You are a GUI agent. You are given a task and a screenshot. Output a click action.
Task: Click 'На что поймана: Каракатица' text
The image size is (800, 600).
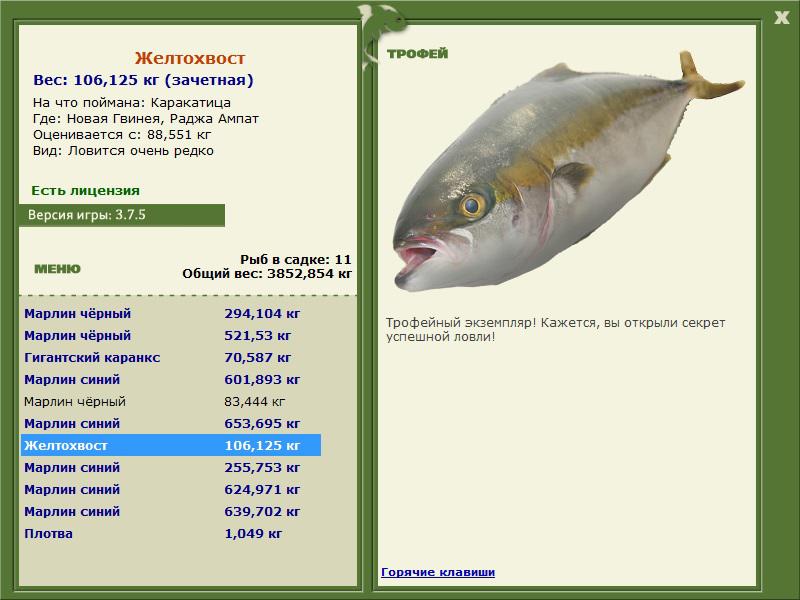click(132, 103)
